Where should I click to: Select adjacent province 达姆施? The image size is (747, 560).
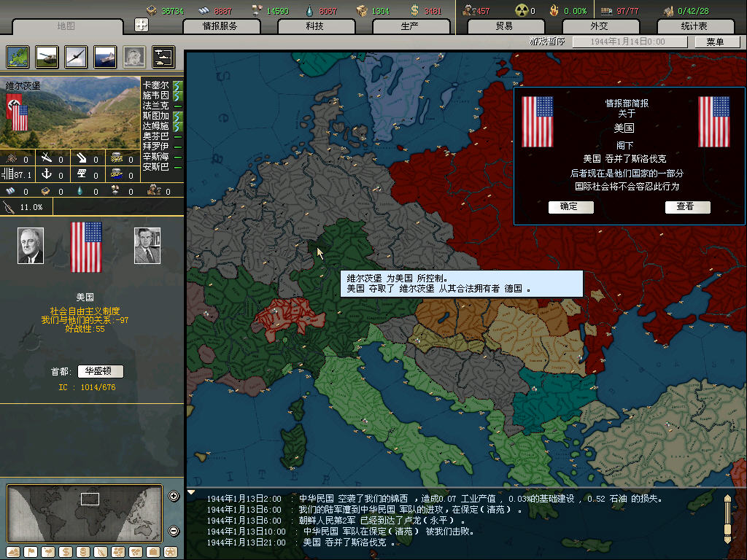(x=155, y=126)
